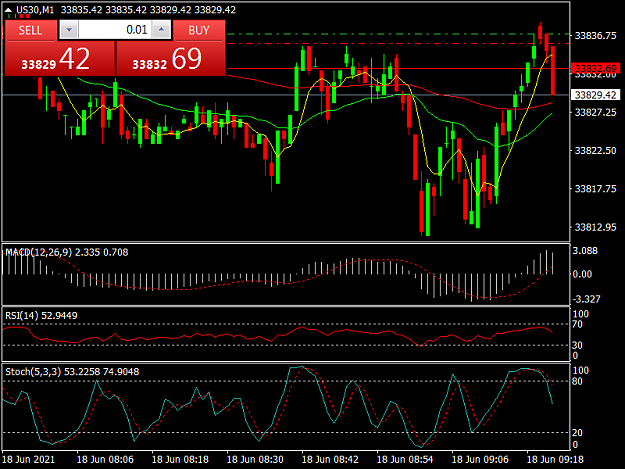Viewport: 625px width, 469px height.
Task: Click the buy price 33832 69 tile
Action: pos(171,59)
